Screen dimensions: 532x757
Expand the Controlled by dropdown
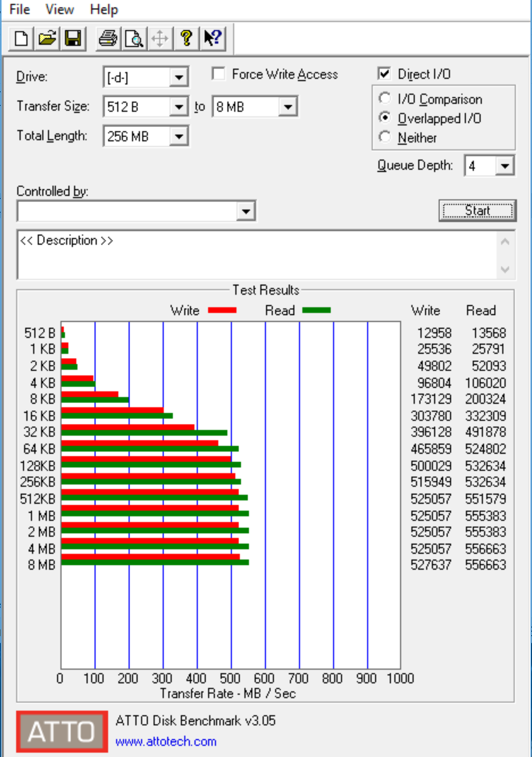246,211
